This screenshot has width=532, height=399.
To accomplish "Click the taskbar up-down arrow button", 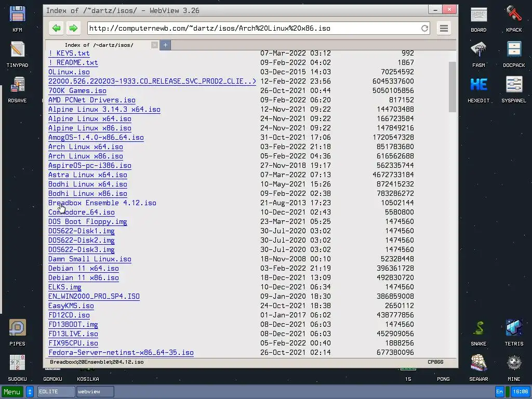I will click(x=30, y=392).
